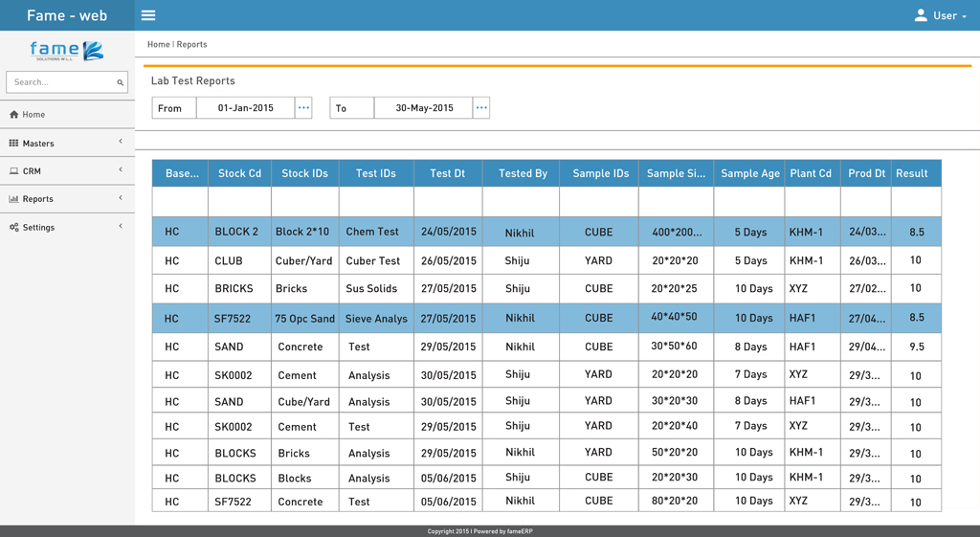980x537 pixels.
Task: Click the 24/05/2015 test date cell
Action: (448, 232)
